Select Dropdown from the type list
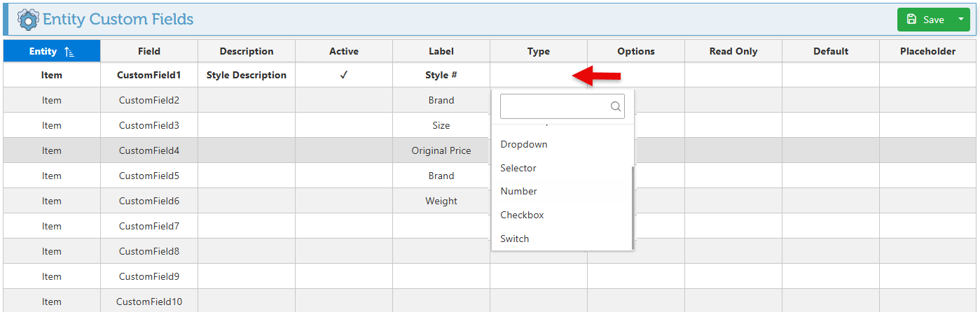This screenshot has height=312, width=980. coord(524,144)
